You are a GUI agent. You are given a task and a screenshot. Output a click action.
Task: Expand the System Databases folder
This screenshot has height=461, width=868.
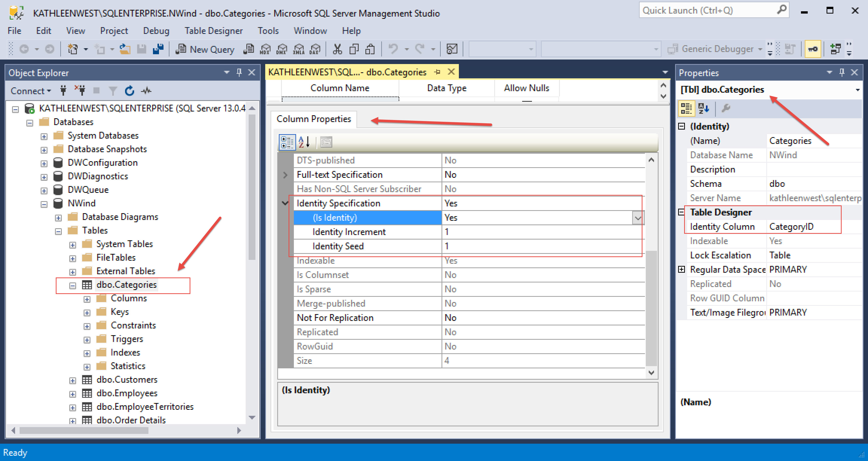(x=44, y=137)
